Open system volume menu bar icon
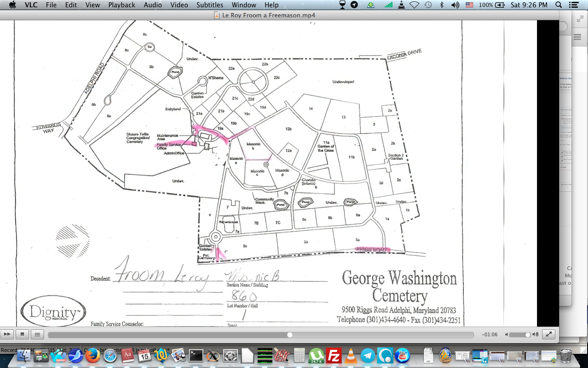This screenshot has width=588, height=368. [x=455, y=5]
